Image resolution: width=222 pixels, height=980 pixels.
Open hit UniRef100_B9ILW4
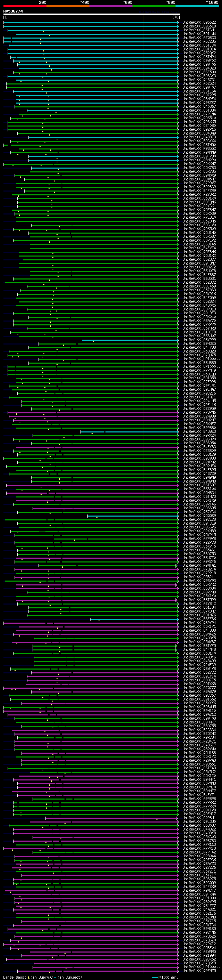(x=199, y=34)
